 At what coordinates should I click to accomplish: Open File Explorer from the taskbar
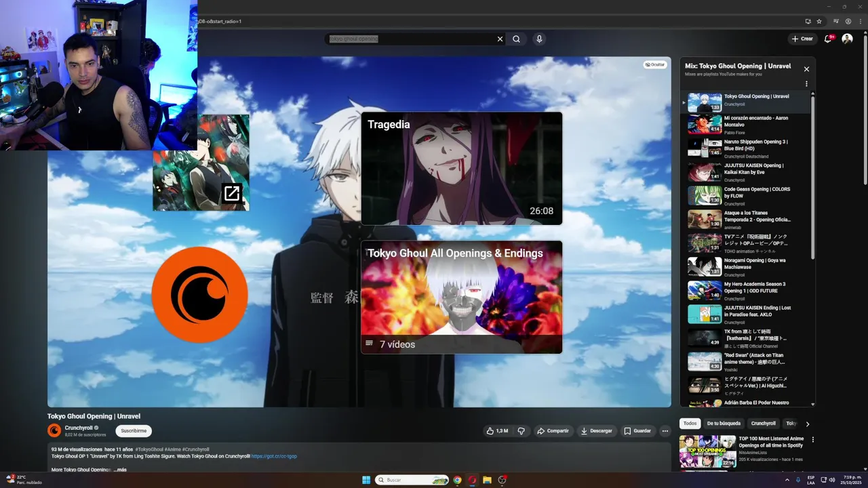487,480
